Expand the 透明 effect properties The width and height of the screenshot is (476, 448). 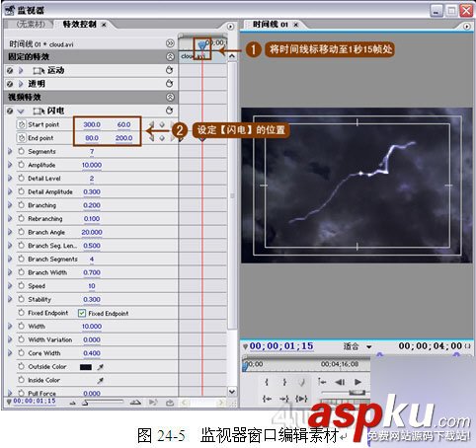21,84
